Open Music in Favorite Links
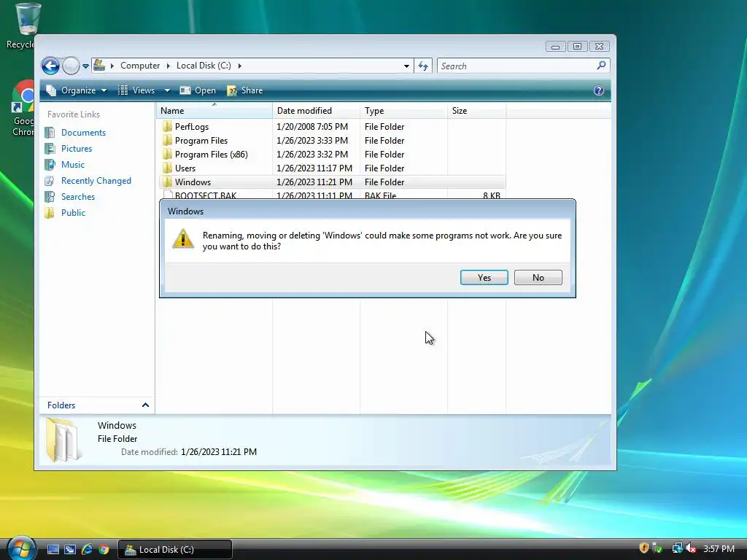Viewport: 747px width, 560px height. [72, 165]
